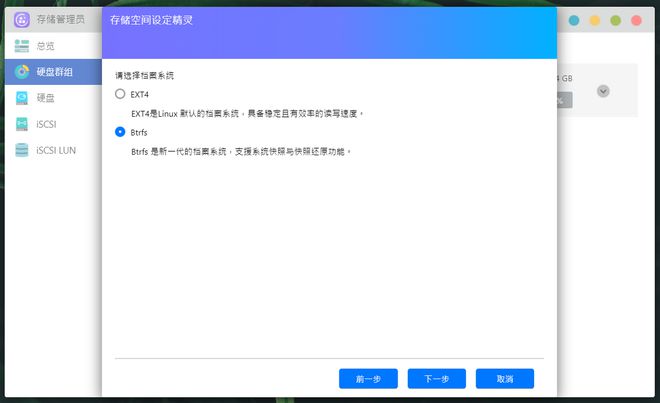Select the EXT4 file system radio button

coord(120,94)
